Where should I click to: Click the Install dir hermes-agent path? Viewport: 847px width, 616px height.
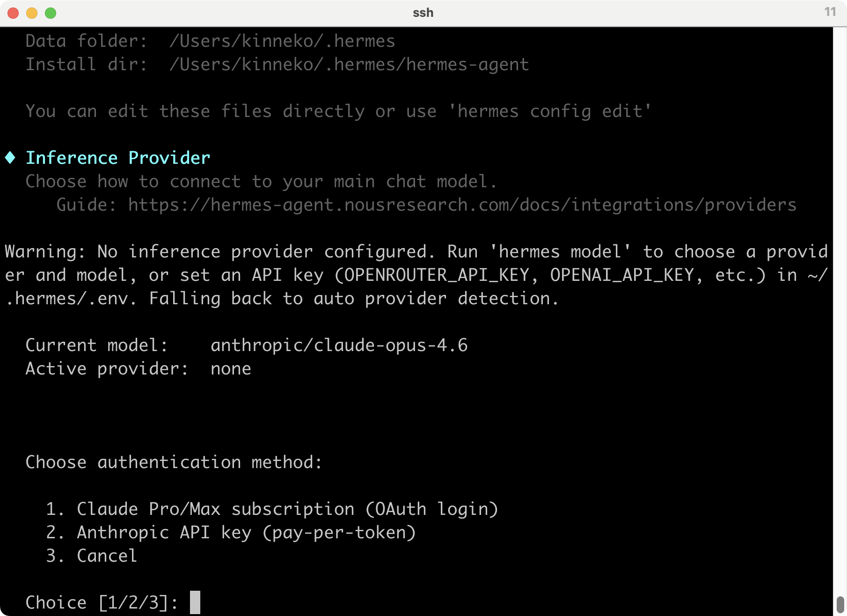tap(349, 65)
